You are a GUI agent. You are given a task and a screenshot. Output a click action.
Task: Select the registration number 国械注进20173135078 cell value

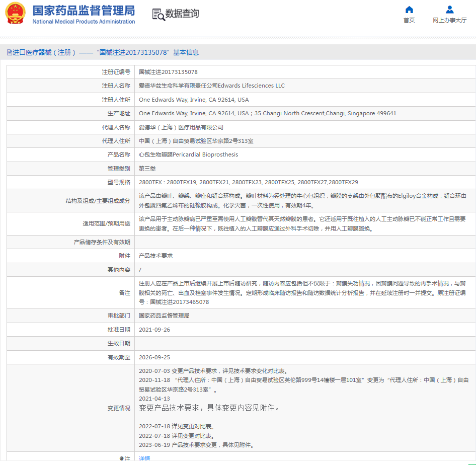168,72
